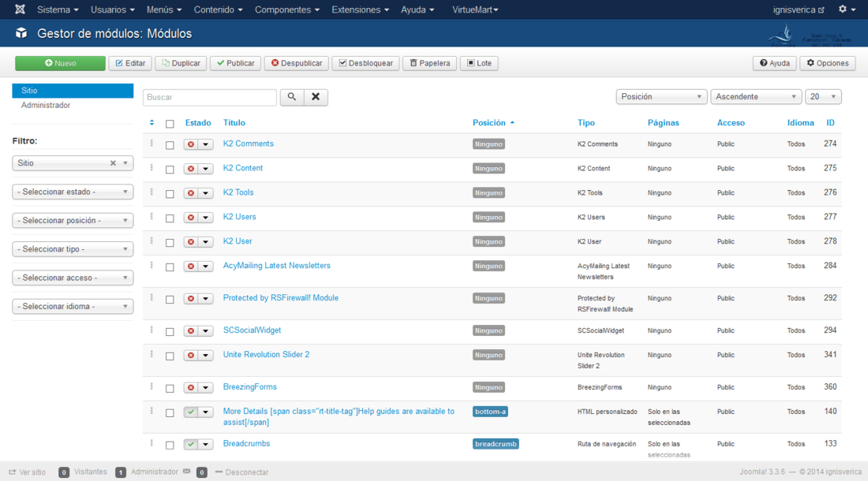Toggle published status icon for K2 Comments
868x481 pixels.
[x=191, y=144]
